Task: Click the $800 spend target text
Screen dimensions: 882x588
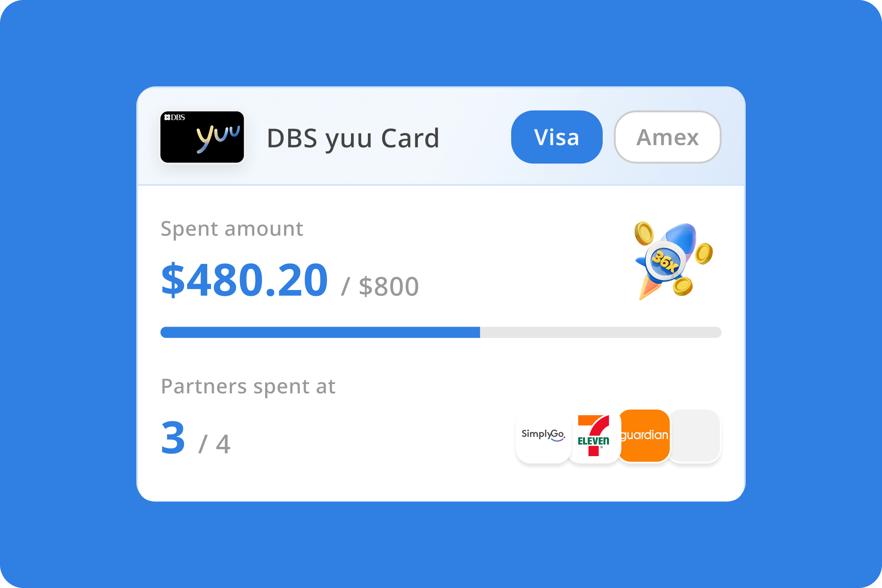Action: click(388, 287)
